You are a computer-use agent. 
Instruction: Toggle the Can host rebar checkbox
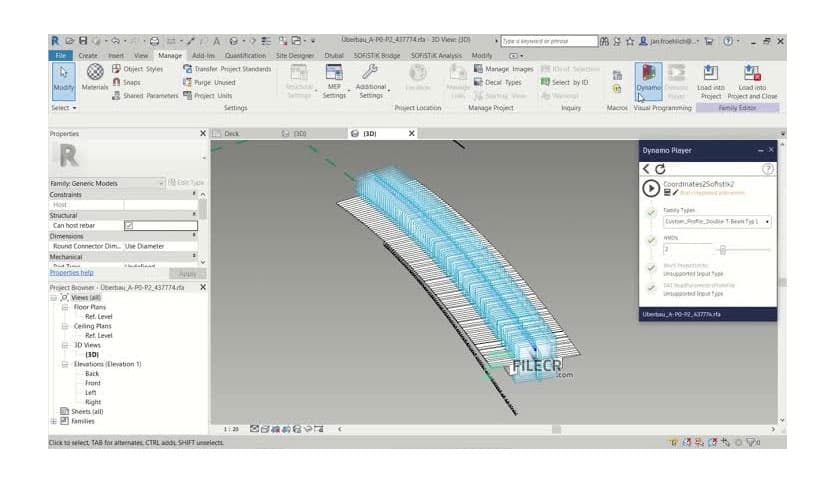128,225
